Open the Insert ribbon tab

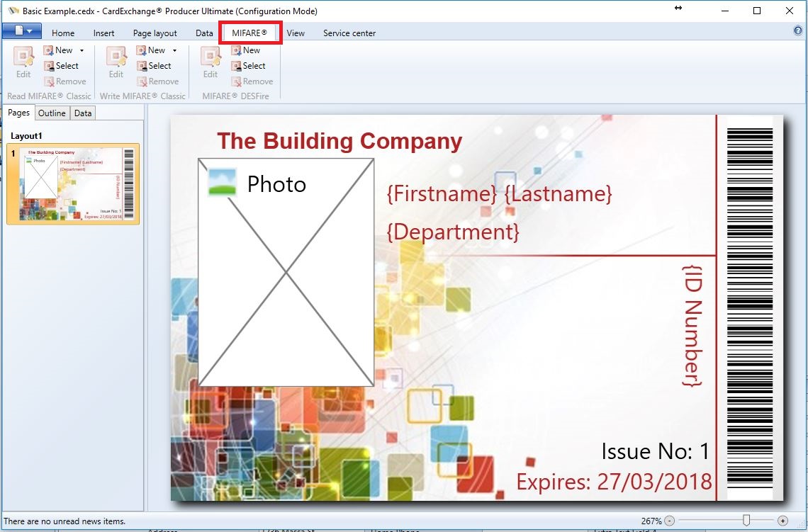[x=103, y=33]
